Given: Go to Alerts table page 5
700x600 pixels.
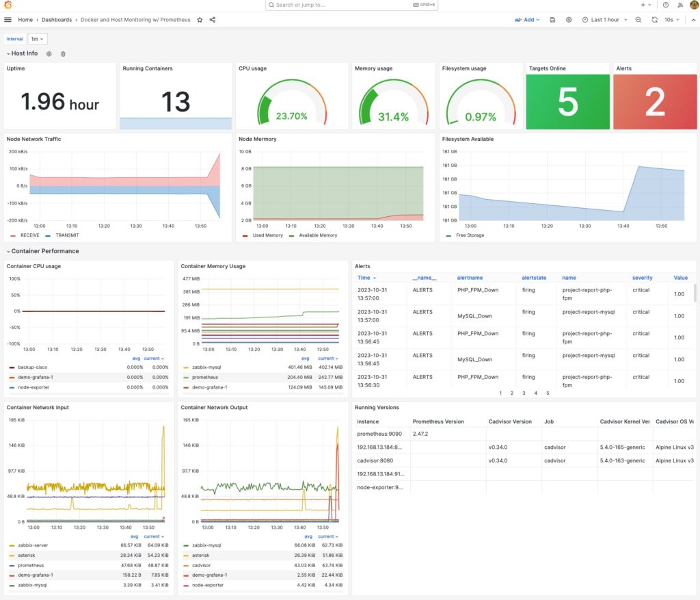Looking at the screenshot, I should [548, 393].
